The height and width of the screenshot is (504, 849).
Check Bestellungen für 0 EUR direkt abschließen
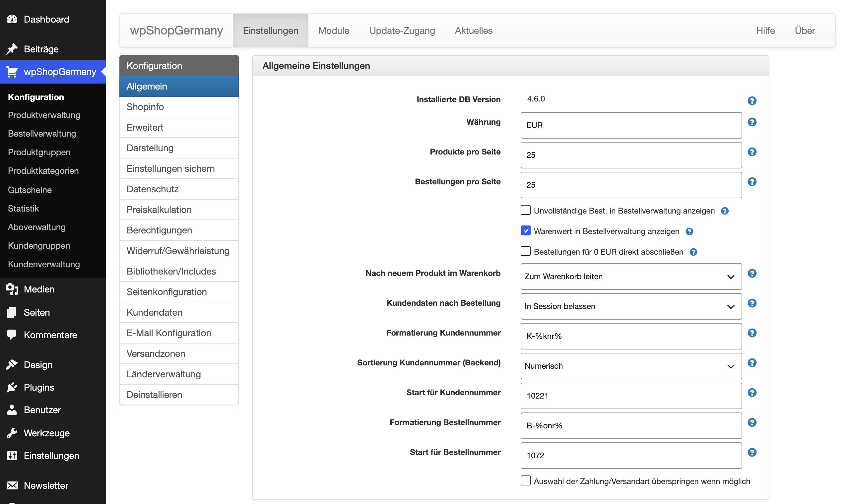coord(525,251)
